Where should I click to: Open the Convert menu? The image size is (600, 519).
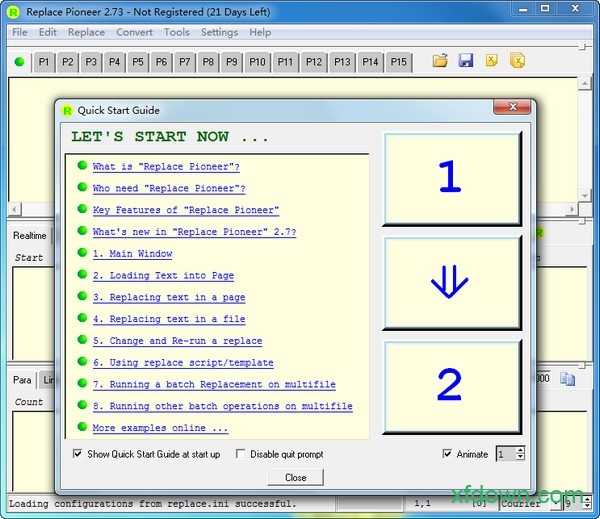(134, 32)
